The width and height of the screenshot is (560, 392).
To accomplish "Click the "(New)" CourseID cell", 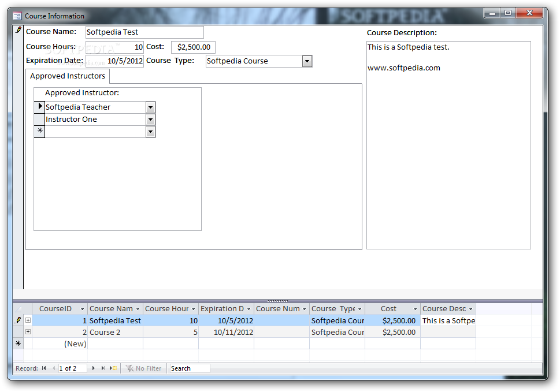I will click(60, 344).
